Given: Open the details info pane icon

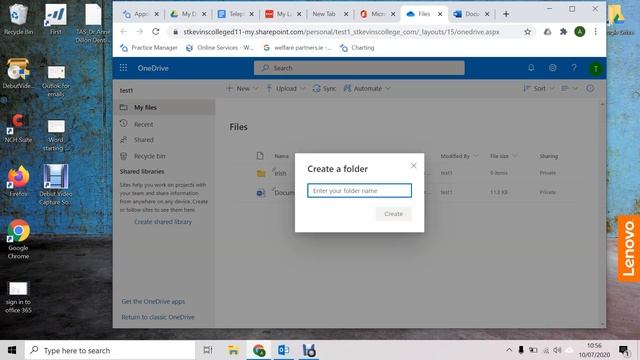Looking at the screenshot, I should [x=590, y=88].
